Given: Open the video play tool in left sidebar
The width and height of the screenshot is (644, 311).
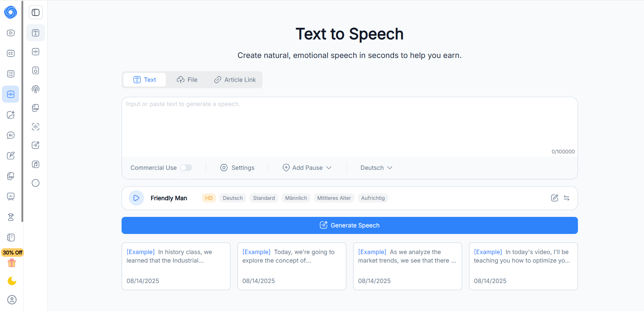Looking at the screenshot, I should click(11, 33).
